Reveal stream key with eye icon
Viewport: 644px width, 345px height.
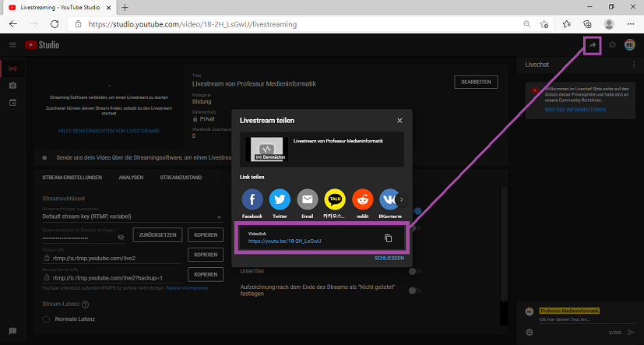[121, 237]
